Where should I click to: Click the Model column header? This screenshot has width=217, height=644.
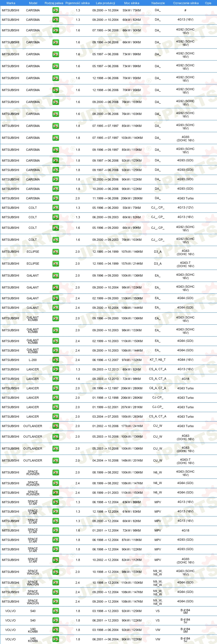[33, 3]
